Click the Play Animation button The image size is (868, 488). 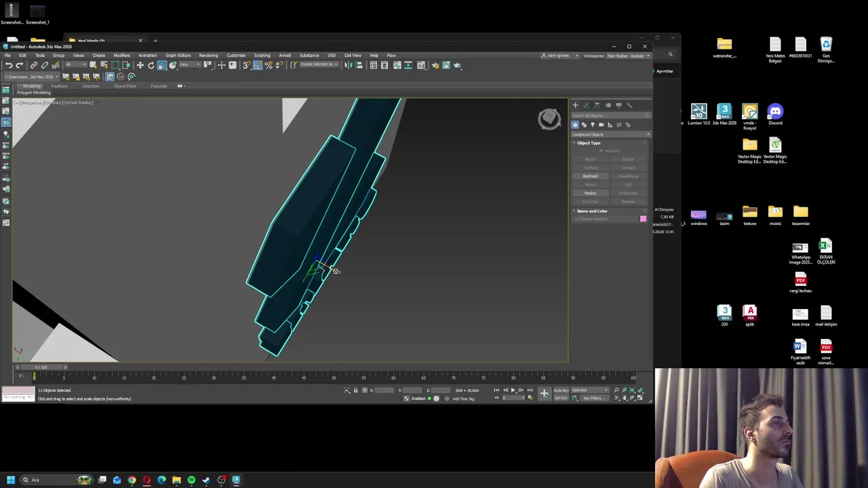[513, 390]
